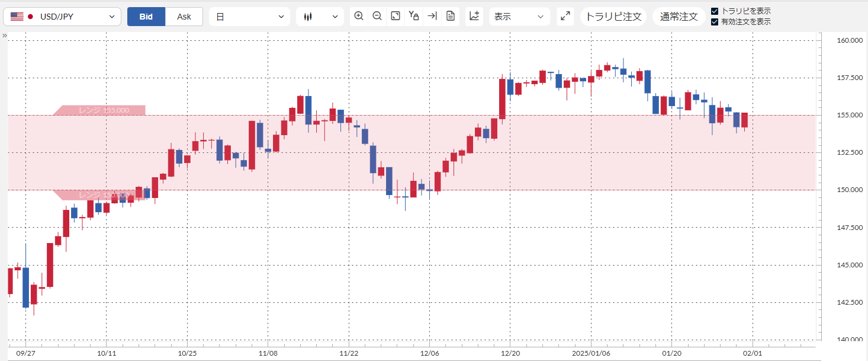This screenshot has height=361, width=868.
Task: Click the 2025/01/06 date axis label
Action: 591,353
